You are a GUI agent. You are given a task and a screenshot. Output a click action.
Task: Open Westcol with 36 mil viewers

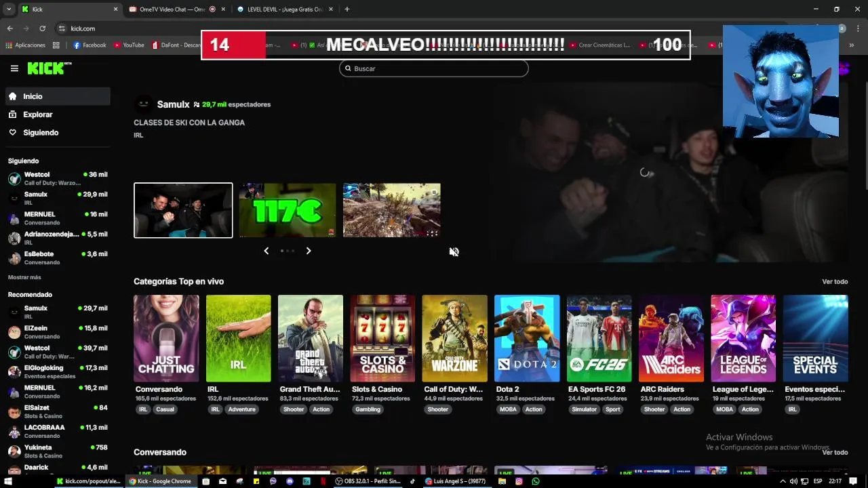[x=58, y=179]
